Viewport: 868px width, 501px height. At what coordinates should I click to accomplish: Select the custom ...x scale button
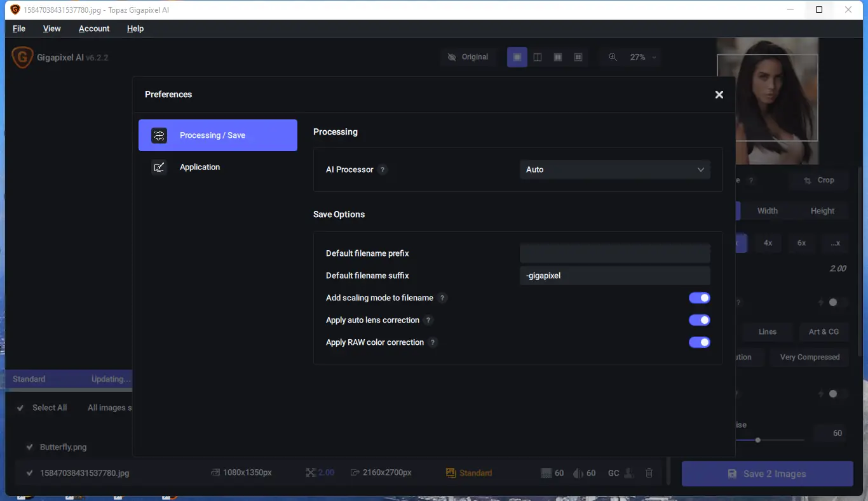835,243
